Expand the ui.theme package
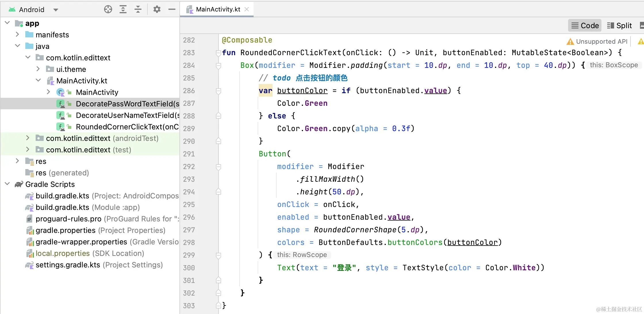644x314 pixels. 38,69
